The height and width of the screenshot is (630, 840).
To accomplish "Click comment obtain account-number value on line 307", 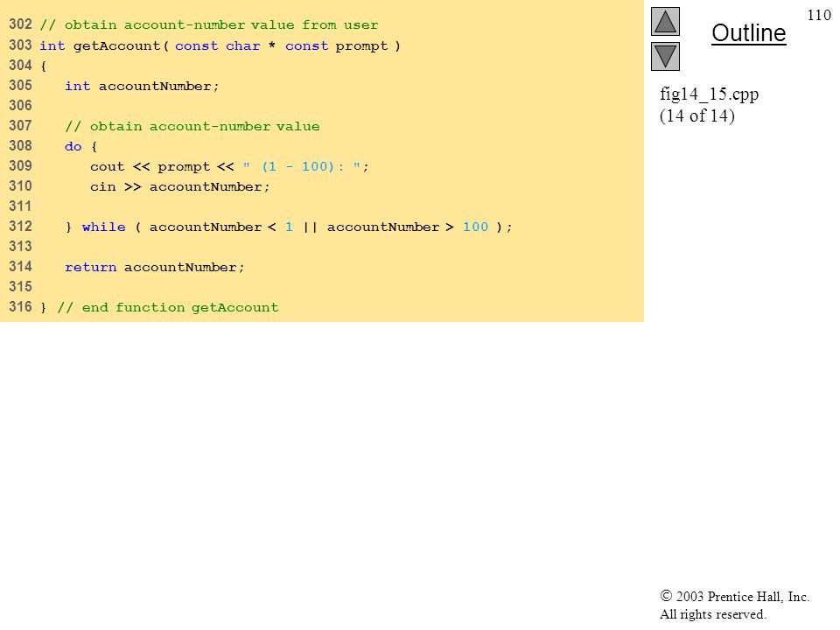I will click(192, 126).
